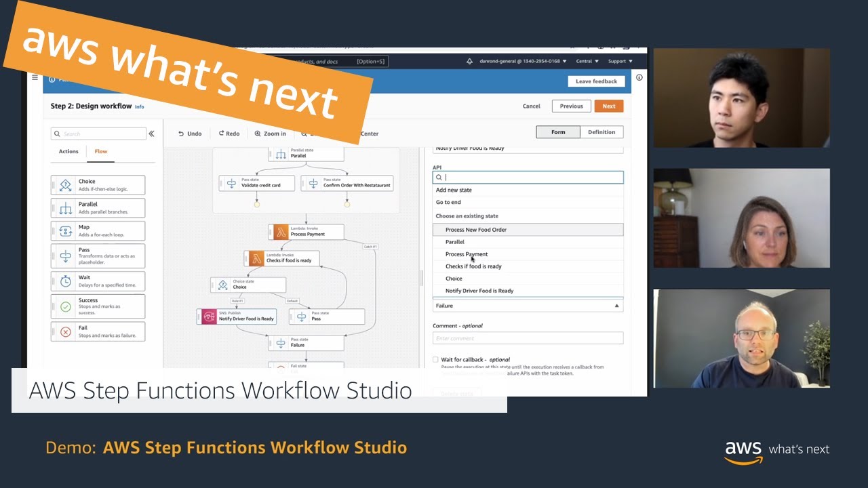Select the Parallel flow state icon
This screenshot has height=488, width=868.
66,208
